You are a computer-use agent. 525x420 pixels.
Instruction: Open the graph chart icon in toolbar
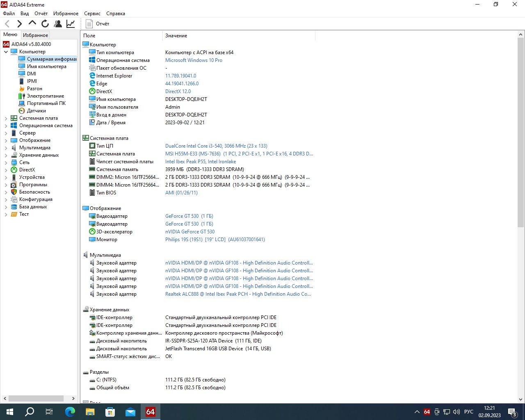(71, 24)
